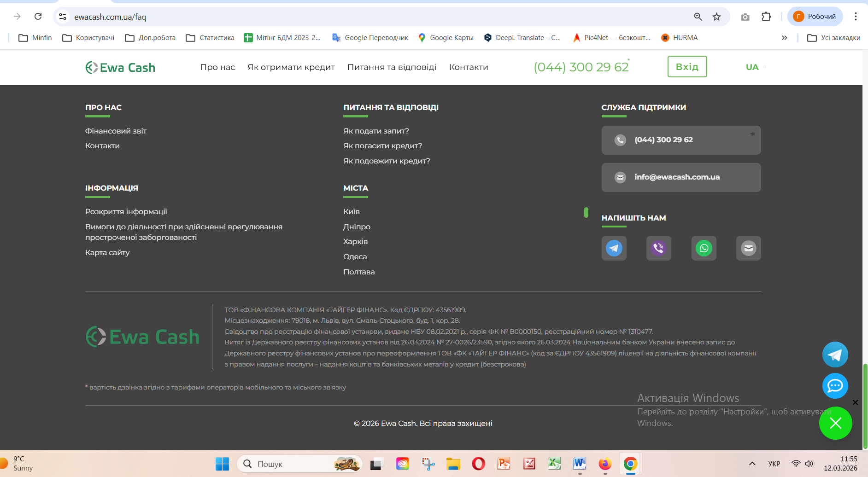868x477 pixels.
Task: View site information icon in address bar
Action: click(63, 17)
